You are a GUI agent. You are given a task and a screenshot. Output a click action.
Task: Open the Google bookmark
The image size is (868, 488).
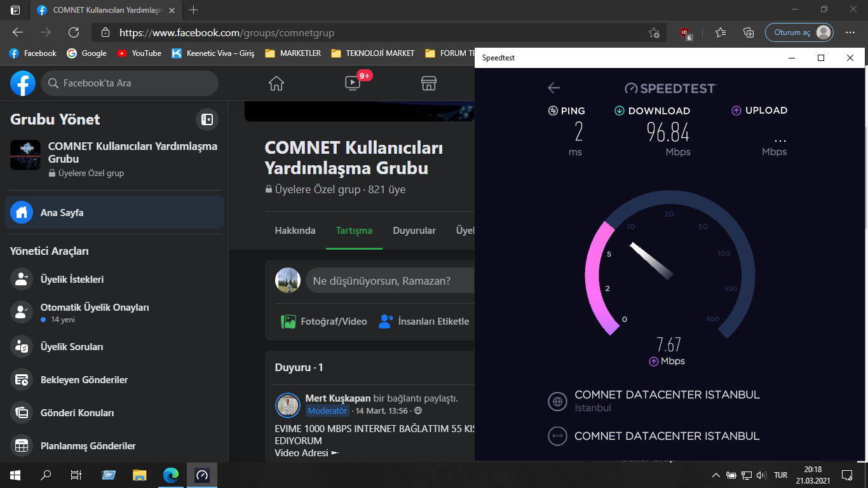coord(87,53)
